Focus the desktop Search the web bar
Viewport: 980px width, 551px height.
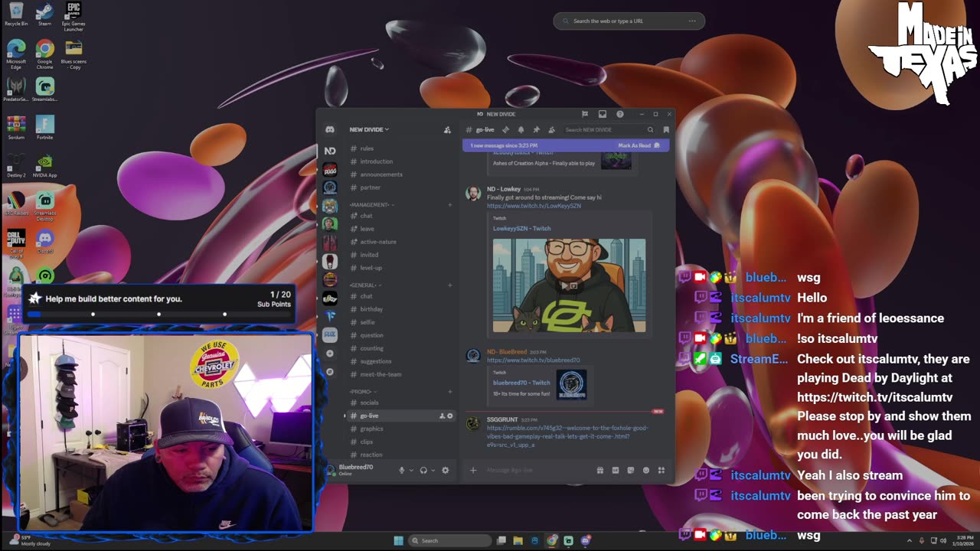pyautogui.click(x=629, y=21)
